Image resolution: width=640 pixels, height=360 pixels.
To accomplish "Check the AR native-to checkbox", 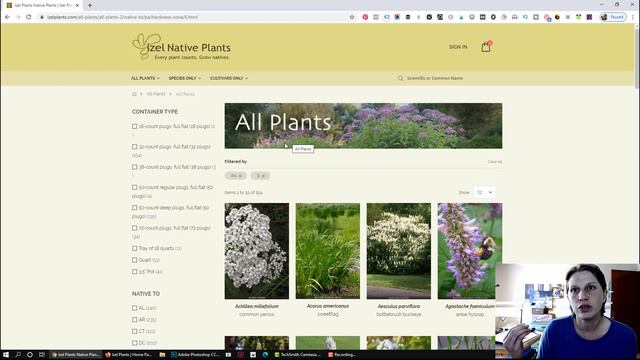I will (134, 320).
